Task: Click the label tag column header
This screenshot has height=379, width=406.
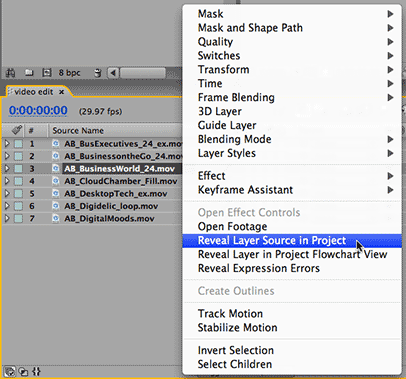Action: click(x=16, y=130)
